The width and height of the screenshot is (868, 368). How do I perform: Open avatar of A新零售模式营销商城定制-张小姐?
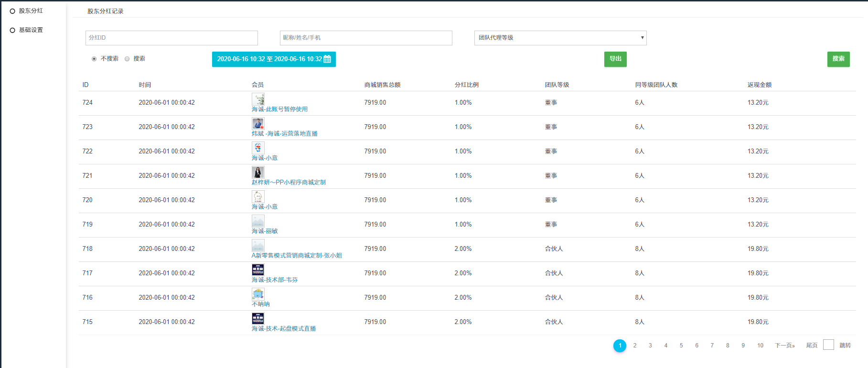pos(258,245)
